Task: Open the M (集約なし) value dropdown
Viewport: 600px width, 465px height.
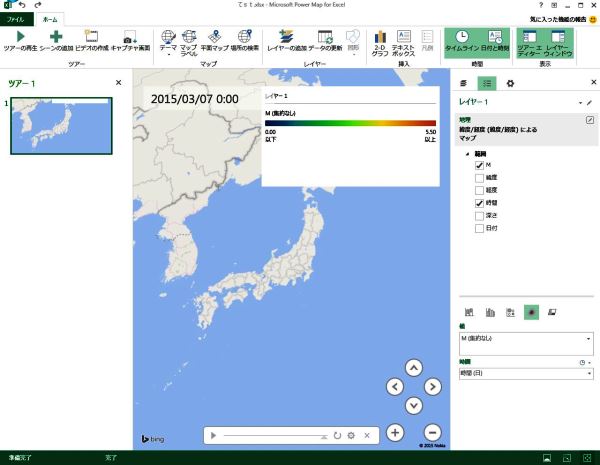Action: 589,339
